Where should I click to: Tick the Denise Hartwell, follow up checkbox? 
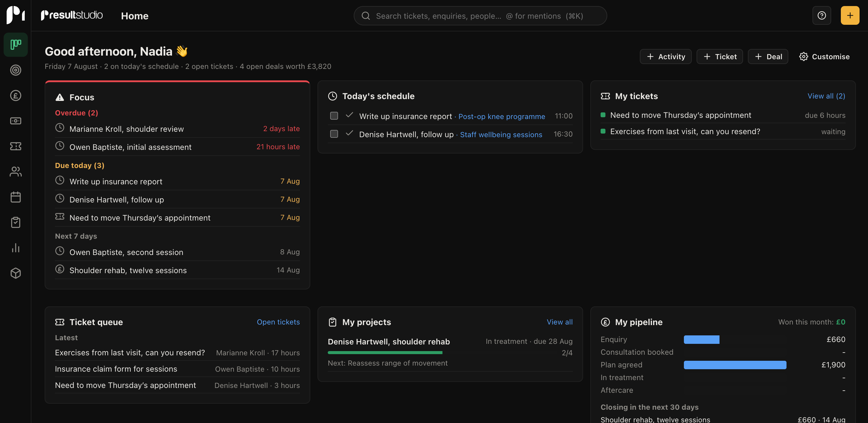click(334, 134)
